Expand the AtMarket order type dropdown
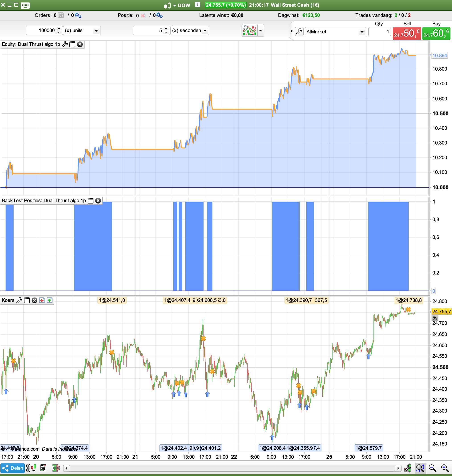Screen dimensions: 452x476 point(362,32)
